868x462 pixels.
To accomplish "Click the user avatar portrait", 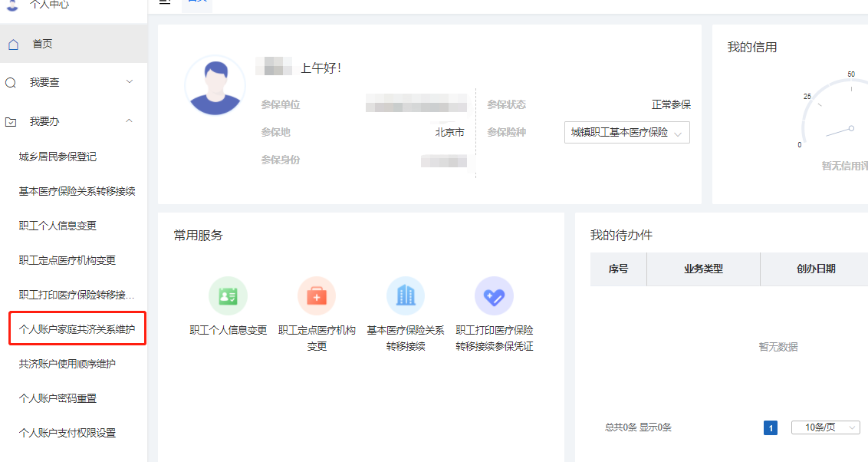I will tap(215, 85).
